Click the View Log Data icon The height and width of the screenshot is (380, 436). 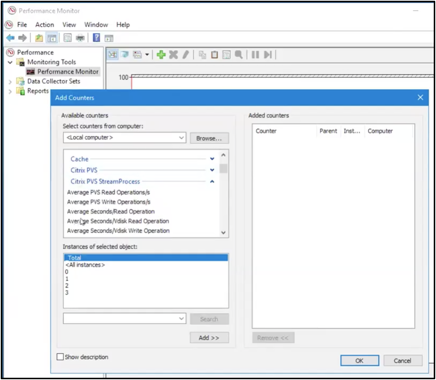(125, 54)
